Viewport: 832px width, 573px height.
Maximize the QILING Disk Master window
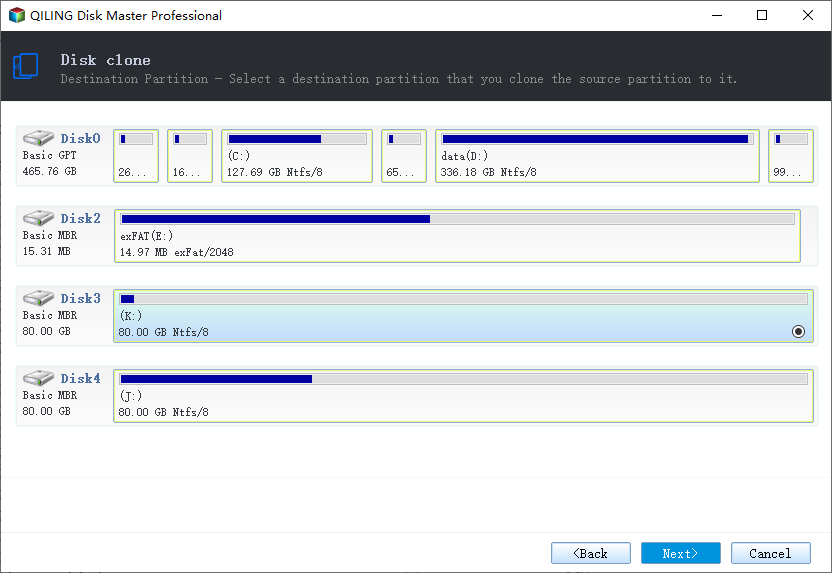[762, 15]
